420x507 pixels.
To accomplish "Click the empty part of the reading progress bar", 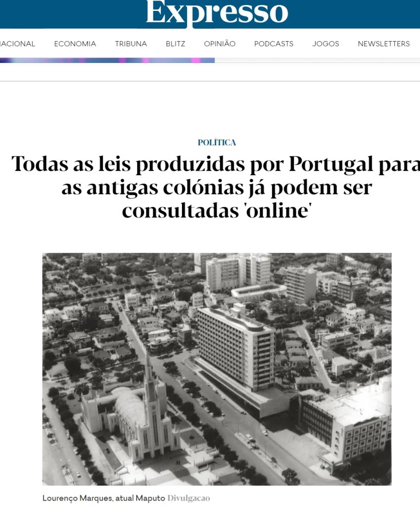I will [317, 60].
